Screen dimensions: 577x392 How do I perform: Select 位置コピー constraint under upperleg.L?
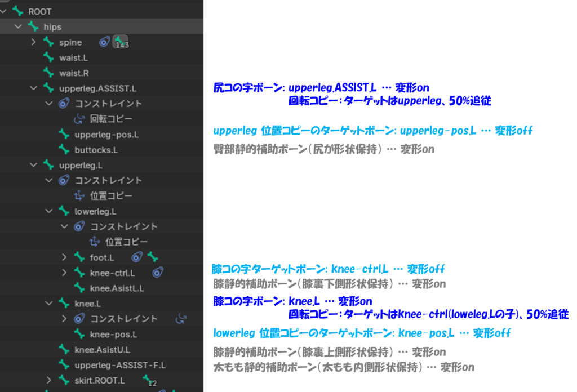tap(111, 196)
